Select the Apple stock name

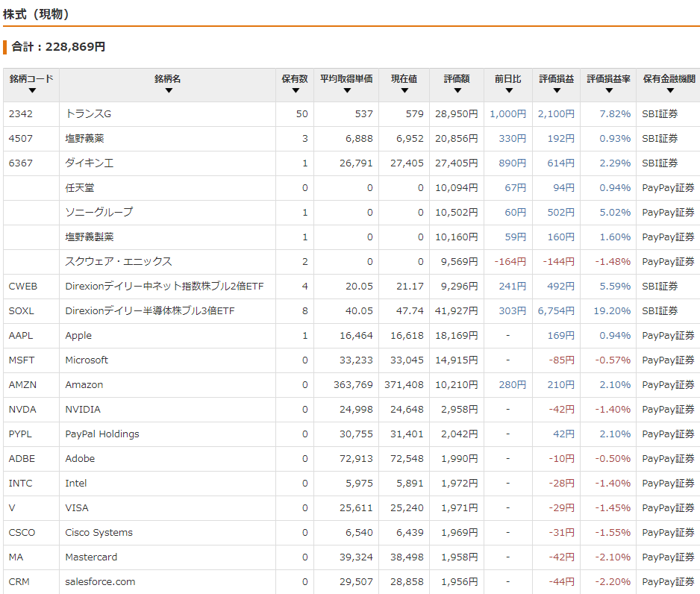point(78,336)
